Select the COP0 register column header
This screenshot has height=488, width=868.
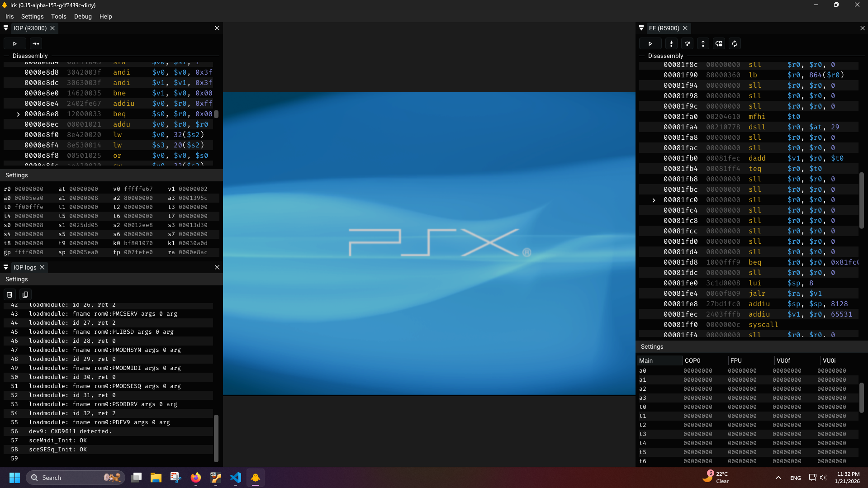(x=692, y=360)
